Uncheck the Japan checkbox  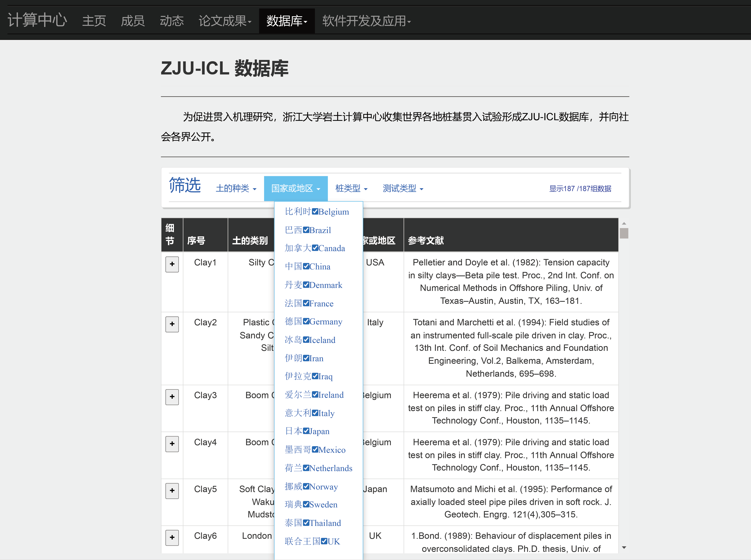[x=306, y=431]
